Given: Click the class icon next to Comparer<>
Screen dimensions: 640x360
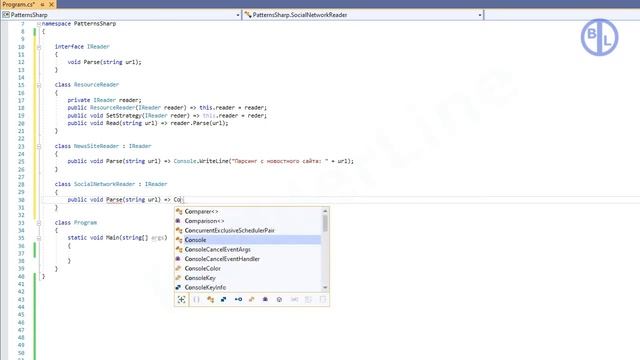Looking at the screenshot, I should 179,211.
